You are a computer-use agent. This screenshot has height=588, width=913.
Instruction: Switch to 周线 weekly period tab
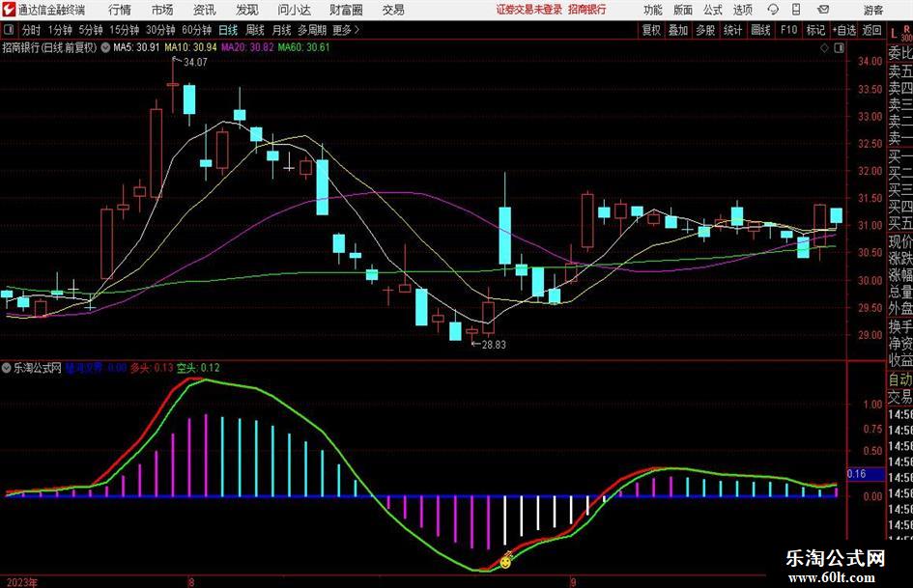pos(255,30)
